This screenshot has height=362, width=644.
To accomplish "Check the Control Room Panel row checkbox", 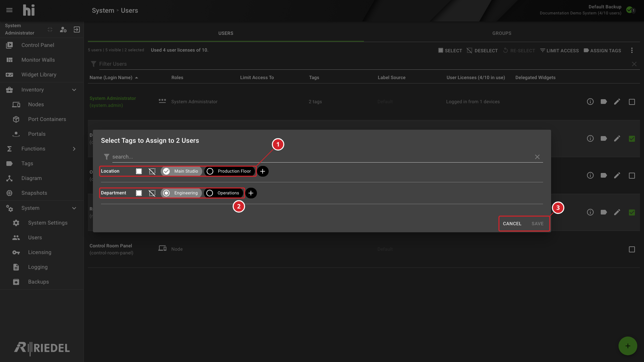I will tap(632, 249).
